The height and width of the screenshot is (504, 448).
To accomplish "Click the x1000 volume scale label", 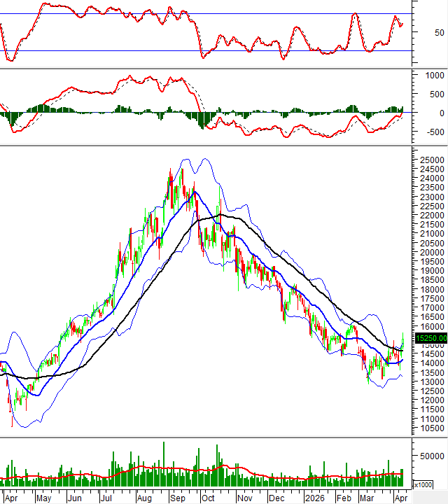I will click(422, 484).
